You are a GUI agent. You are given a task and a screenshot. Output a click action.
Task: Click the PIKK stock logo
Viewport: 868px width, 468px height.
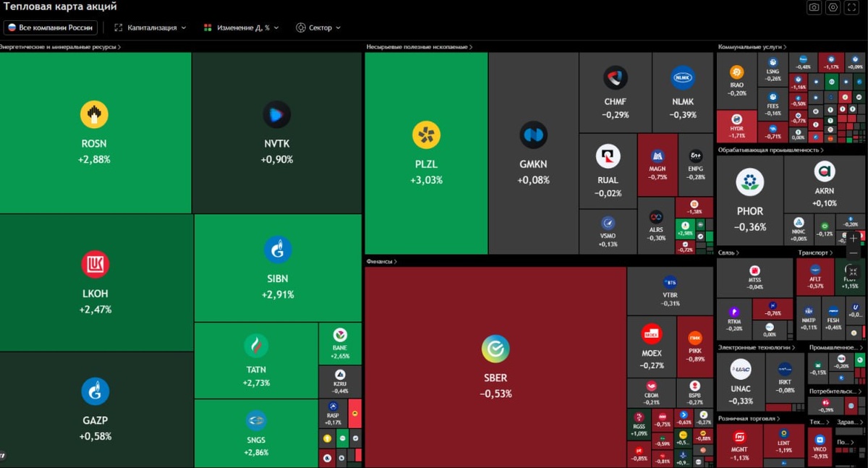(696, 339)
